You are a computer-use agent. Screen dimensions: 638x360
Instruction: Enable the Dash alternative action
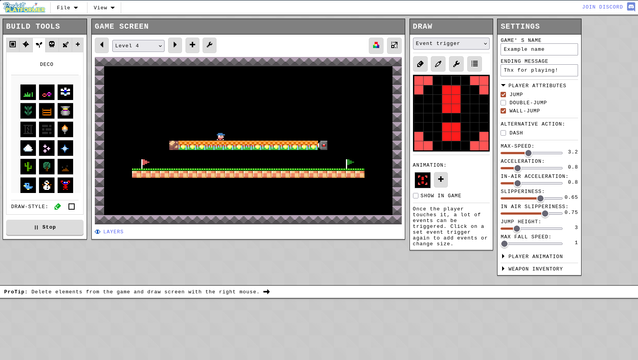503,133
